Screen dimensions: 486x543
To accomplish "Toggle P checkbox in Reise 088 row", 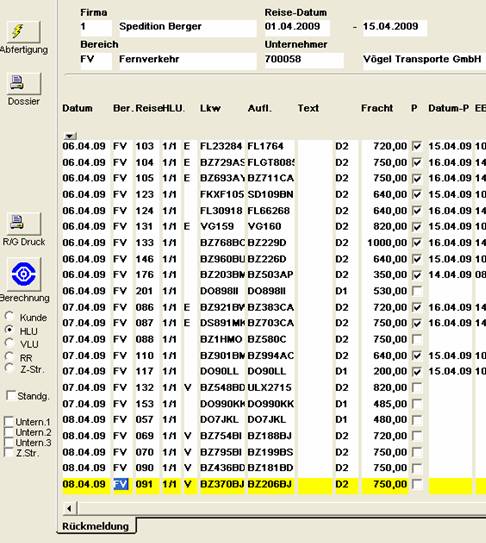I will [x=417, y=339].
